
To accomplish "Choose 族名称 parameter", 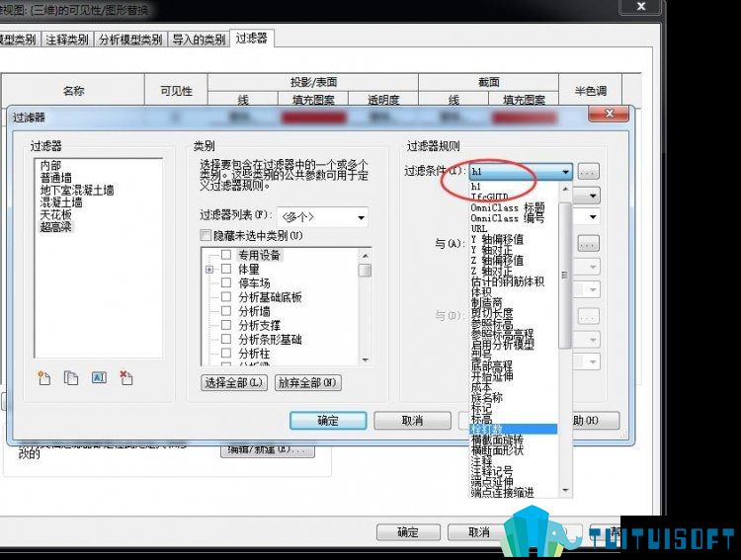I will pos(486,397).
